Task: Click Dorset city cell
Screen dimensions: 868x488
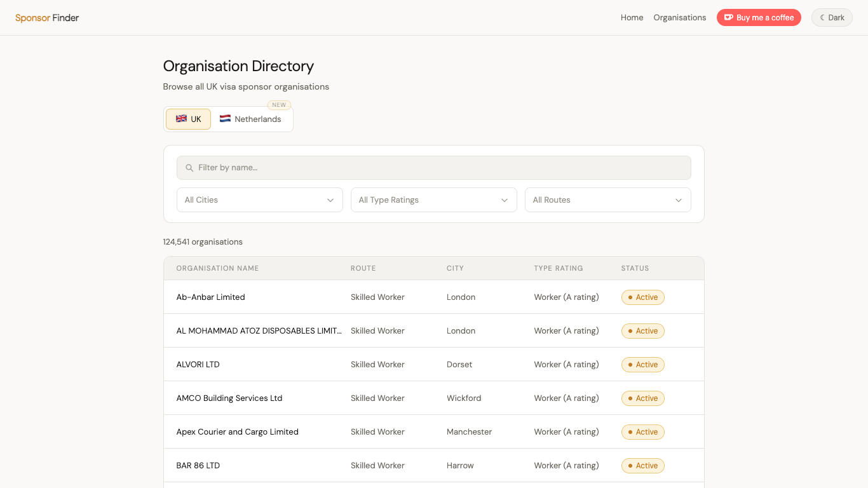Action: pyautogui.click(x=459, y=364)
